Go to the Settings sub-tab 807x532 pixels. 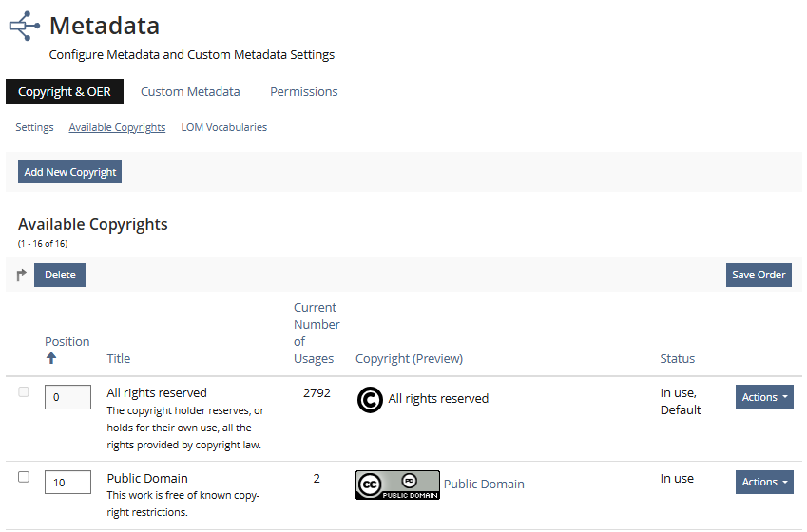(34, 127)
